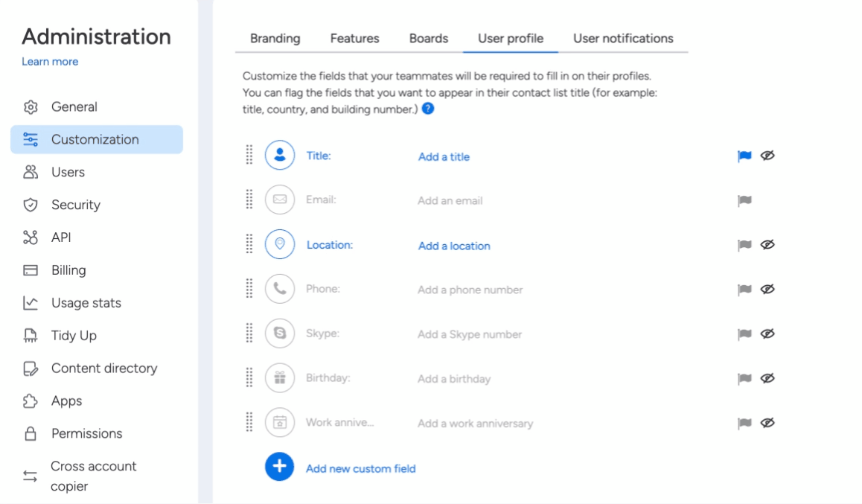Click the Skype field icon
The height and width of the screenshot is (504, 862).
click(280, 334)
